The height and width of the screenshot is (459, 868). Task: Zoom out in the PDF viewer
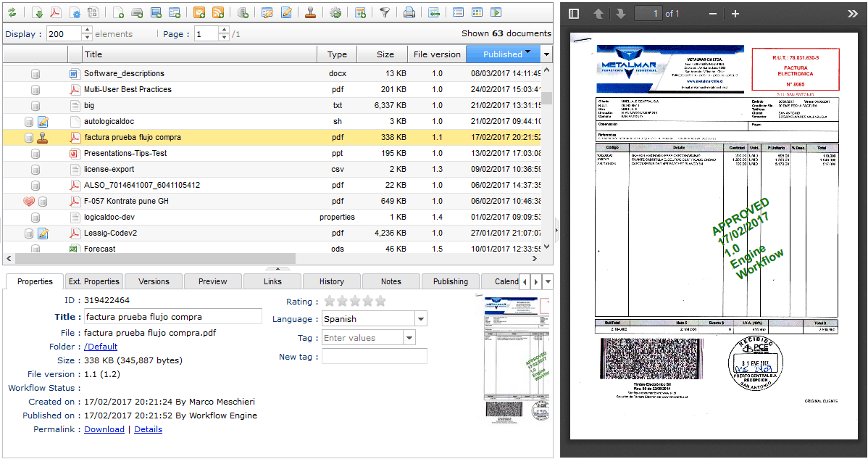pyautogui.click(x=713, y=14)
